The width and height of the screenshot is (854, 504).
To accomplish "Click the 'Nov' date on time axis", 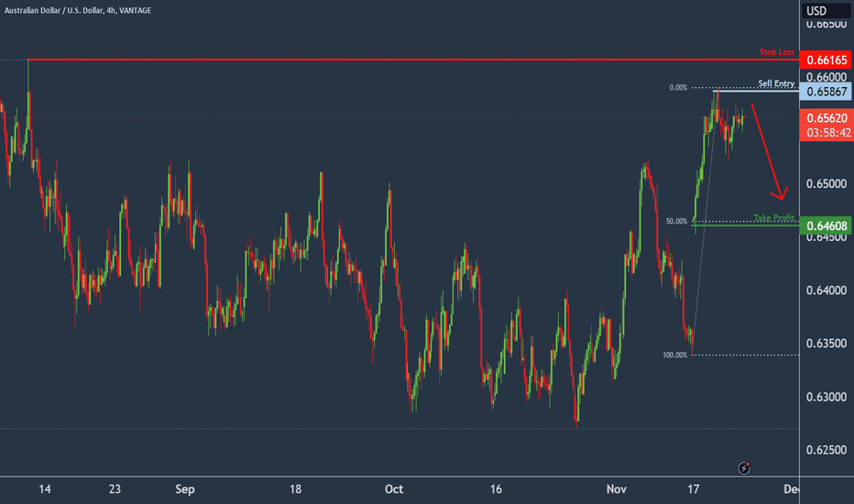I will pos(616,489).
